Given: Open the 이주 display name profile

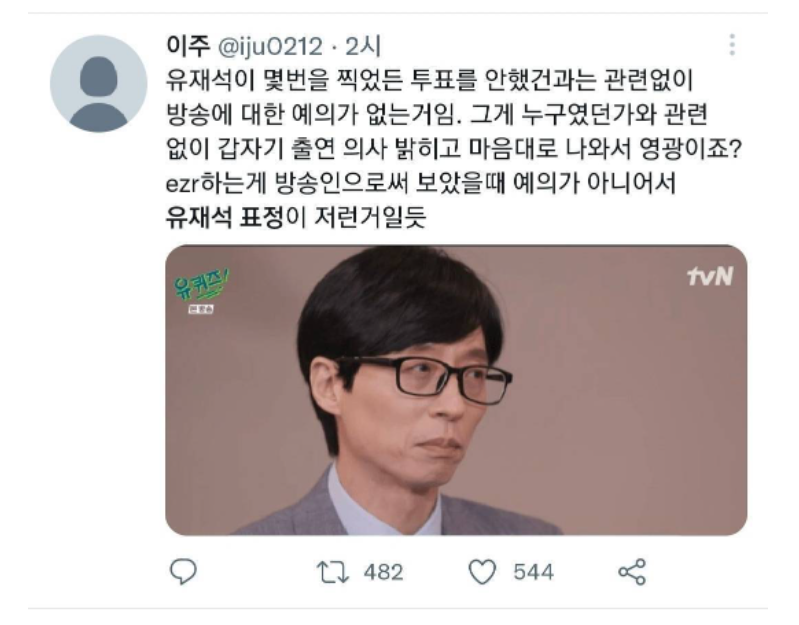Looking at the screenshot, I should click(188, 46).
